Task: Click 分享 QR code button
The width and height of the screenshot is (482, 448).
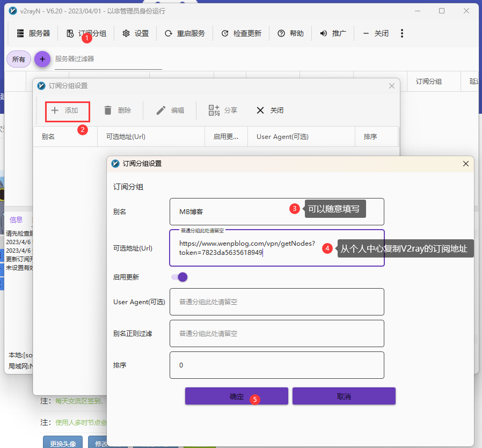Action: [223, 111]
